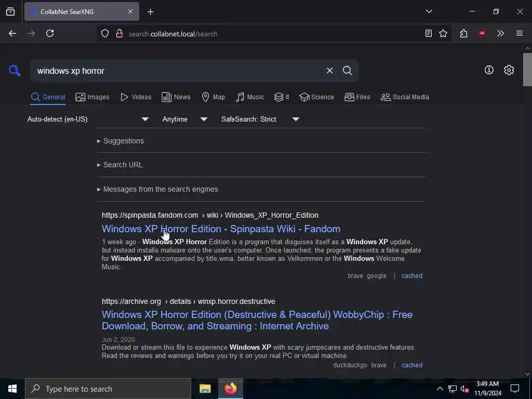The image size is (532, 399).
Task: List all tabs dropdown arrow
Action: [429, 11]
